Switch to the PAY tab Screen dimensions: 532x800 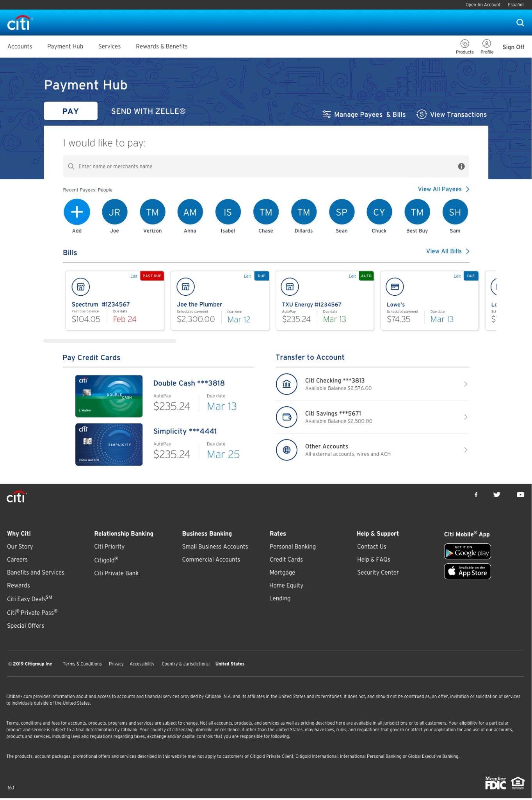71,111
